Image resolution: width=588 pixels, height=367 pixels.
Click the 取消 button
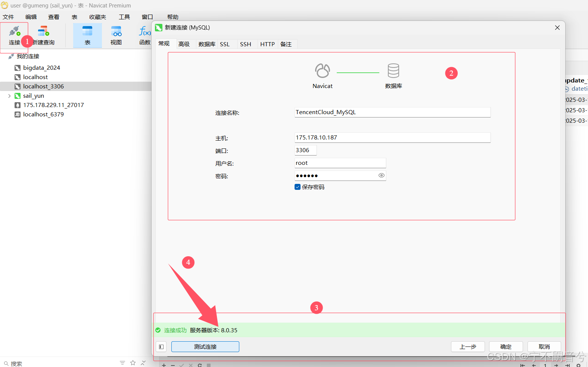click(x=544, y=347)
